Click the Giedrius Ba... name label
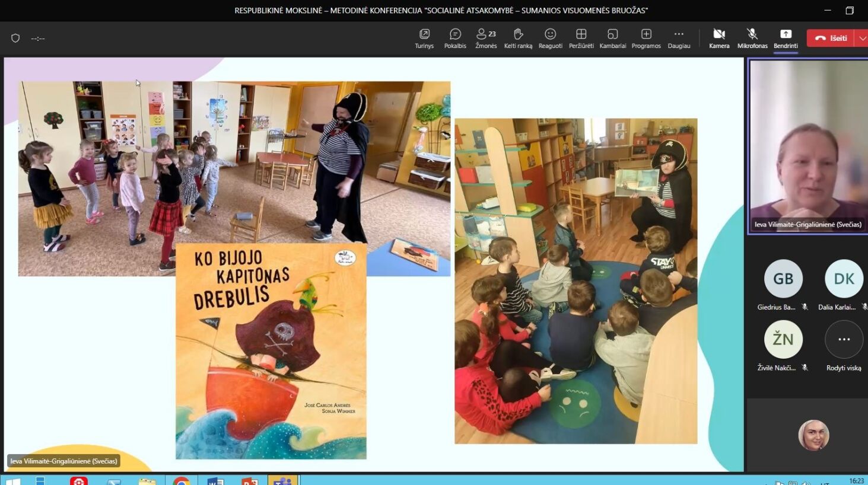The image size is (868, 485). click(x=776, y=307)
